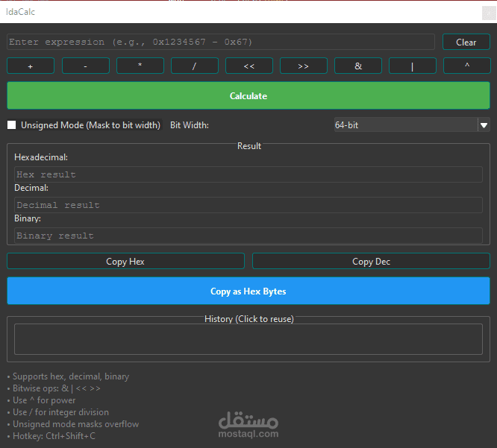Click the Decimal: label
Viewport: 497px width, 448px height.
31,188
